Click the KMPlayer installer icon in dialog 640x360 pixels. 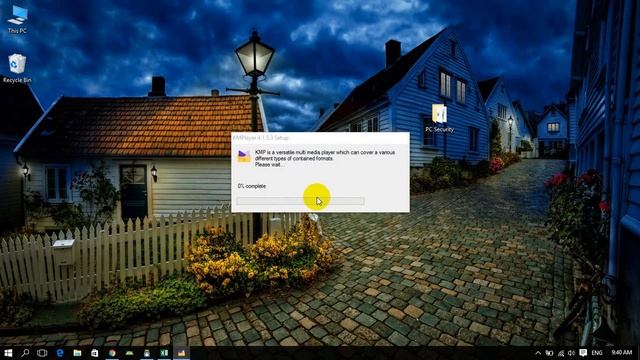click(x=244, y=156)
